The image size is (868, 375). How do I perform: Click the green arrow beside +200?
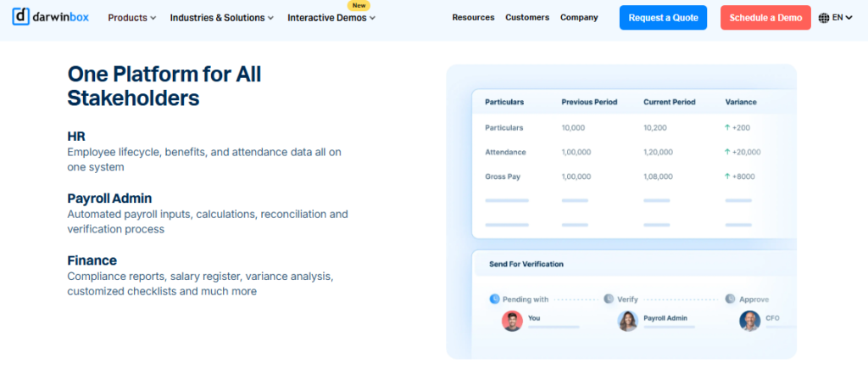point(727,127)
